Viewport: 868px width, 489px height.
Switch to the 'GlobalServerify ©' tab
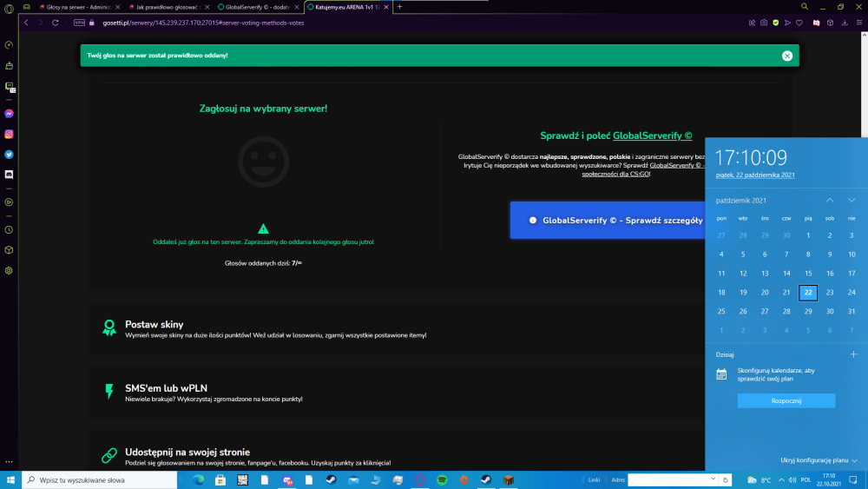pos(256,7)
